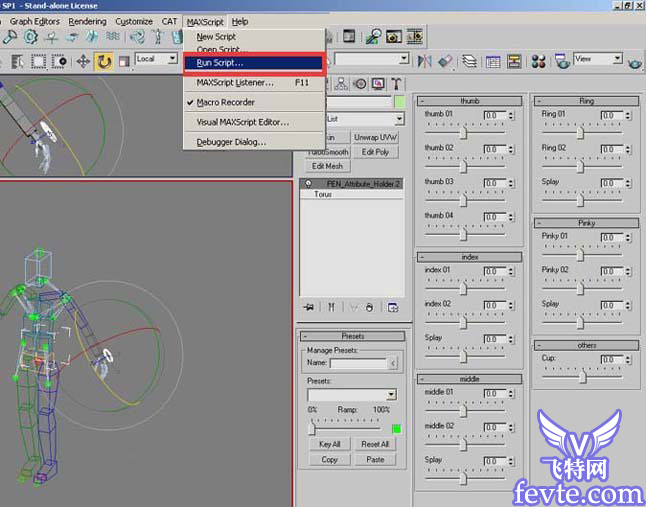Open the Customize menu
This screenshot has width=646, height=507.
[134, 21]
